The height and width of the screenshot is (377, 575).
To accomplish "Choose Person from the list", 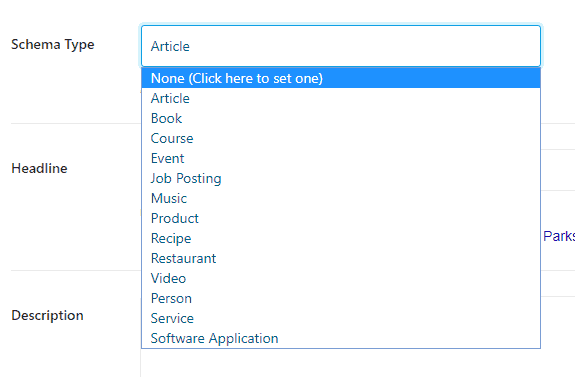I will click(341, 298).
